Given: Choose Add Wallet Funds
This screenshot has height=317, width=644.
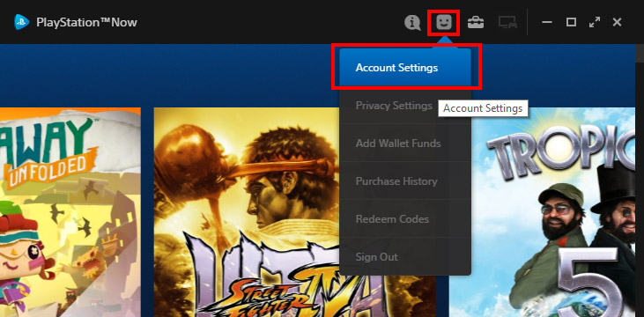Looking at the screenshot, I should (x=405, y=144).
